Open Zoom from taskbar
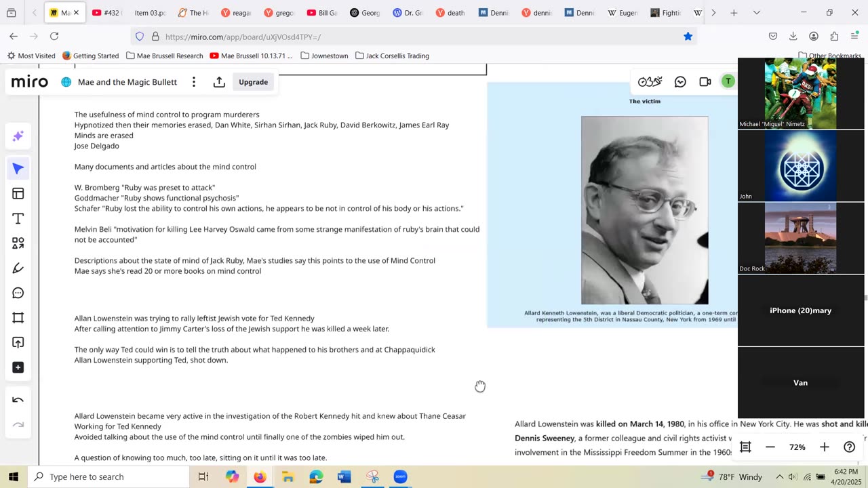 (400, 476)
